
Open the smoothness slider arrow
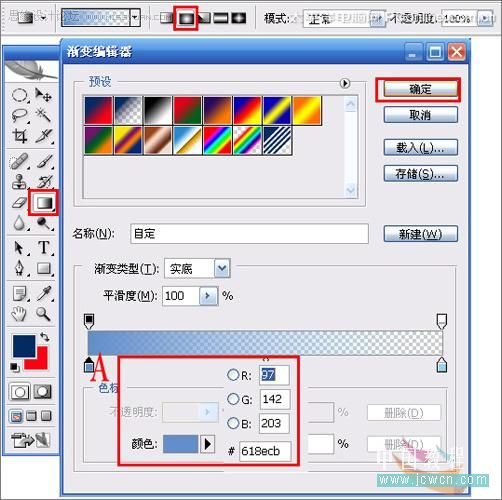pos(208,296)
